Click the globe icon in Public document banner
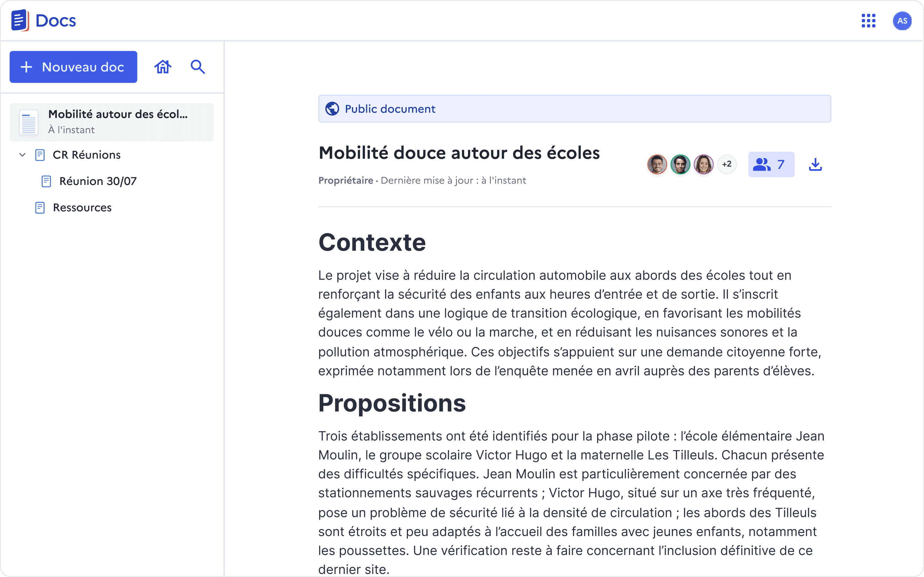Viewport: 924px width, 577px height. point(332,109)
